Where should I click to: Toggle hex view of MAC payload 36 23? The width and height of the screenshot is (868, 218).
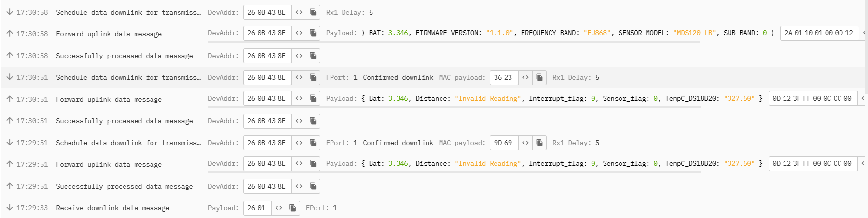point(525,77)
